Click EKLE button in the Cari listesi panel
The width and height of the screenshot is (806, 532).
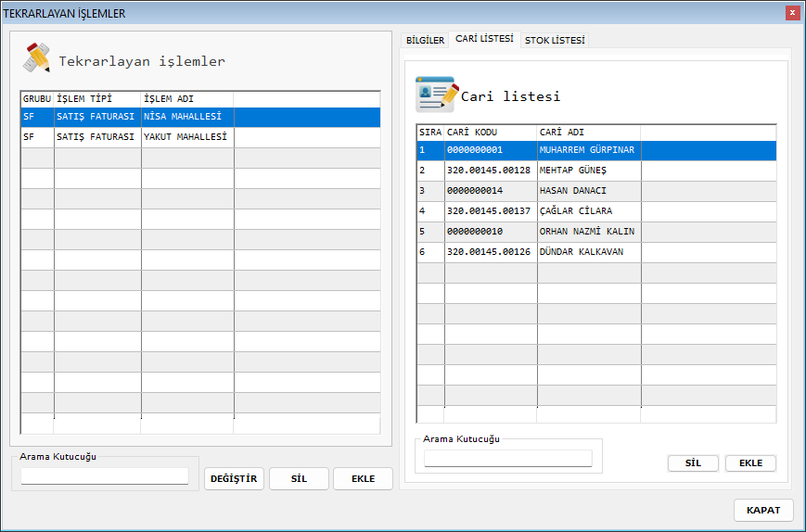[x=750, y=463]
